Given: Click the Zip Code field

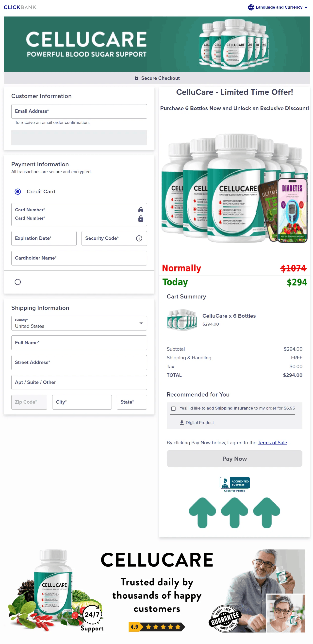Looking at the screenshot, I should point(29,402).
